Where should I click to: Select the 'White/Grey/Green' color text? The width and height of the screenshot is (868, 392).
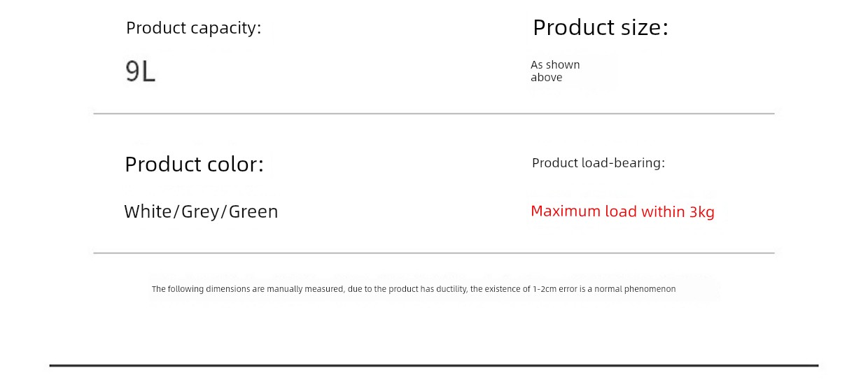click(x=201, y=211)
